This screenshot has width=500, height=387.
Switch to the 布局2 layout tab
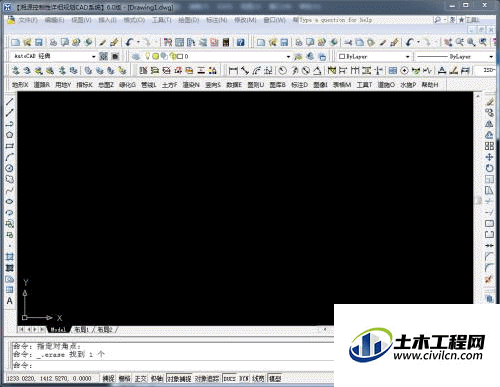pyautogui.click(x=105, y=330)
